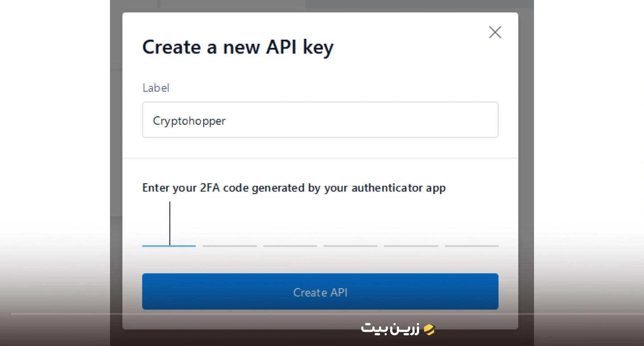Viewport: 644px width, 346px height.
Task: Click the blue Create API button
Action: 320,292
